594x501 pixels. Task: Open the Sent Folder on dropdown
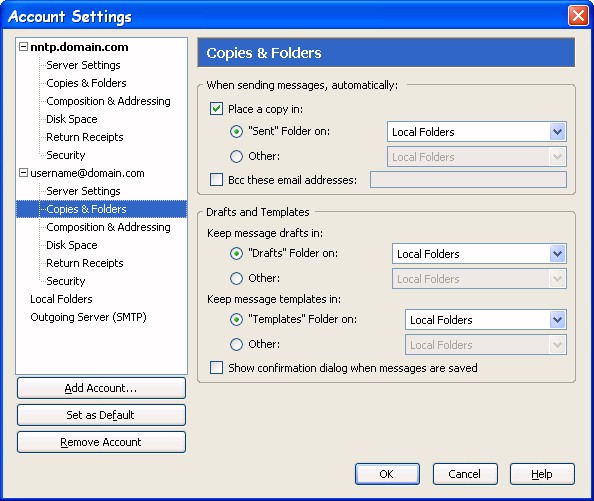(477, 132)
